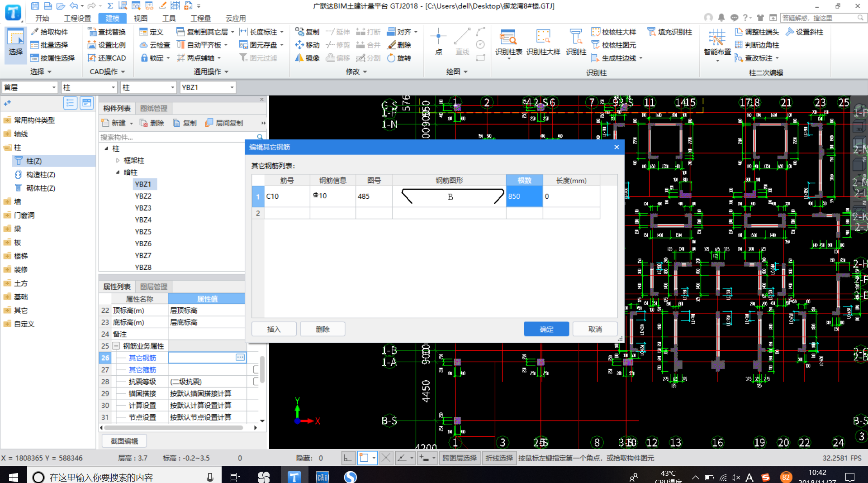This screenshot has width=868, height=483.
Task: Click save icon in quick access toolbar
Action: tap(35, 6)
